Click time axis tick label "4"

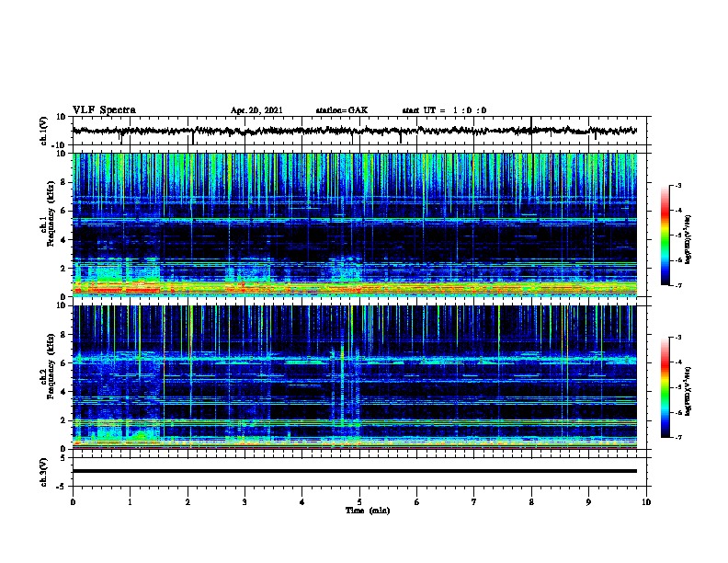302,502
